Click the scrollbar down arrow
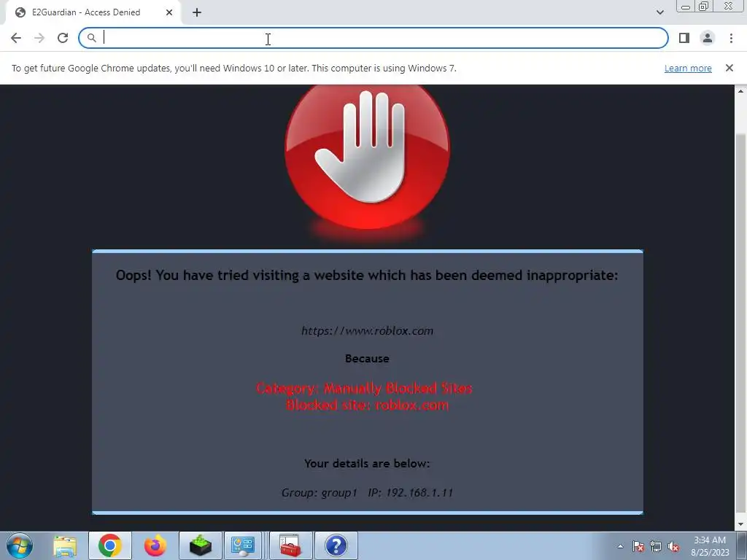The image size is (747, 560). (x=741, y=525)
